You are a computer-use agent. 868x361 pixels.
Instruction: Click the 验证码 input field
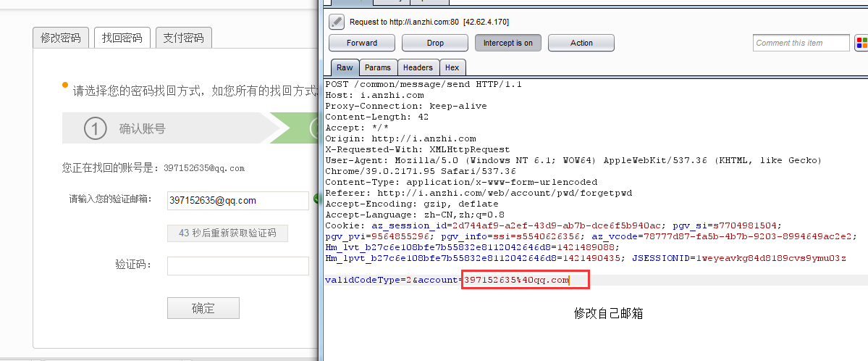238,265
